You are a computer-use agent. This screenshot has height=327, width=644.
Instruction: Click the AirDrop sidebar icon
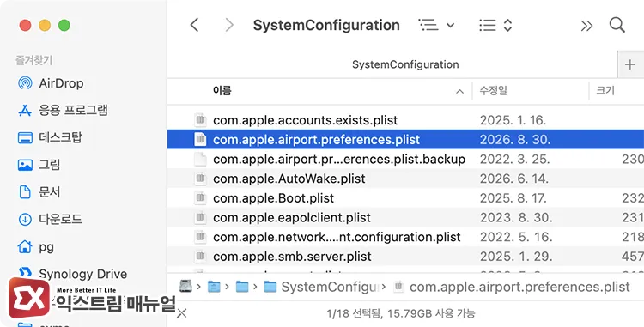25,83
